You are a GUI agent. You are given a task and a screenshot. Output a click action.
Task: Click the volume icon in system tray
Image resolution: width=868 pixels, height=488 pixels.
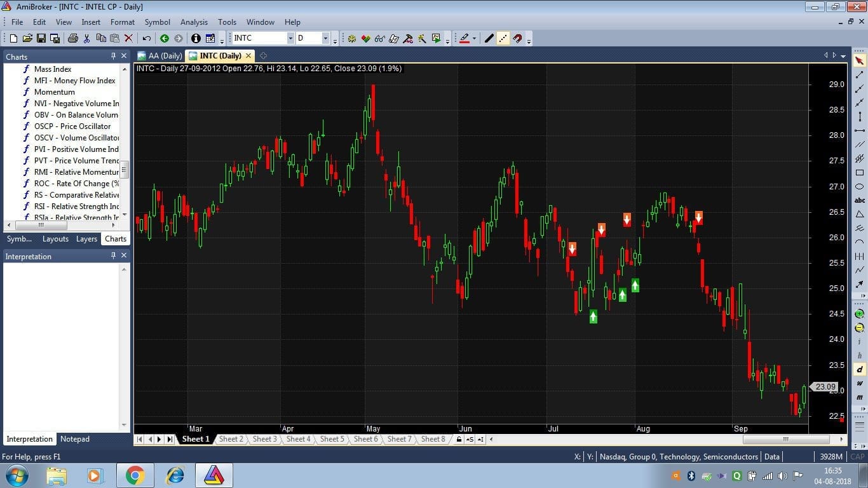pyautogui.click(x=782, y=475)
